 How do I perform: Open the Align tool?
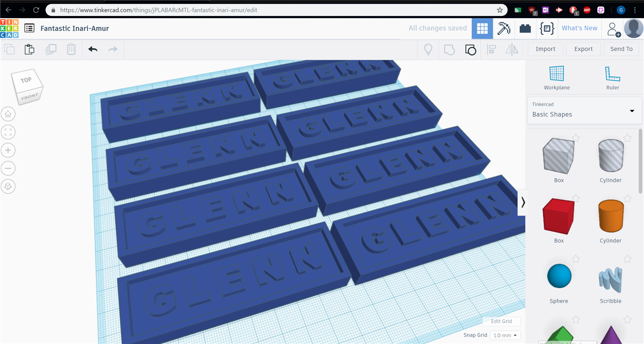492,49
